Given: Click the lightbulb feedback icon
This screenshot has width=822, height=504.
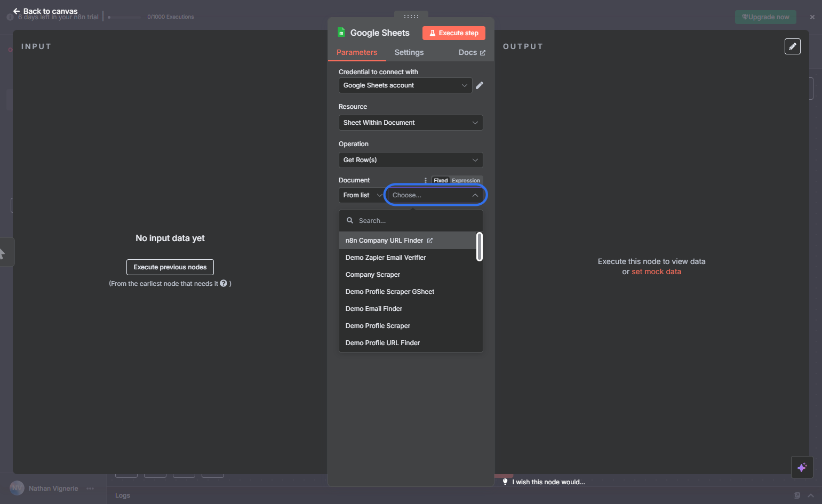Looking at the screenshot, I should pyautogui.click(x=505, y=482).
